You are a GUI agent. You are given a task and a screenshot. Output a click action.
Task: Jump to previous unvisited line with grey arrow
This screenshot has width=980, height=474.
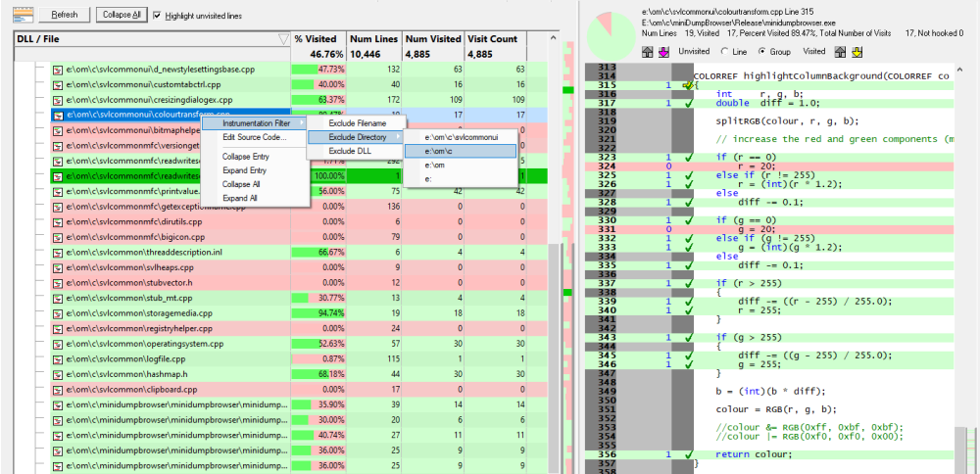(650, 52)
